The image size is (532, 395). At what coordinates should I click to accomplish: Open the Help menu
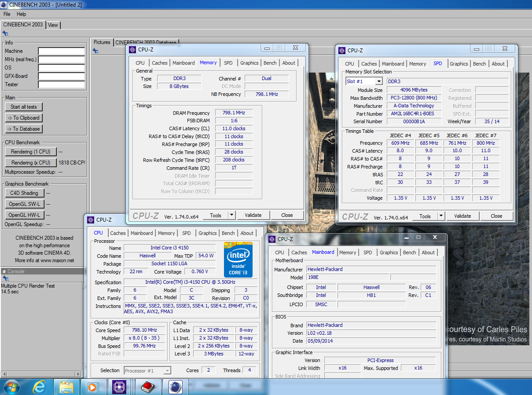click(21, 14)
